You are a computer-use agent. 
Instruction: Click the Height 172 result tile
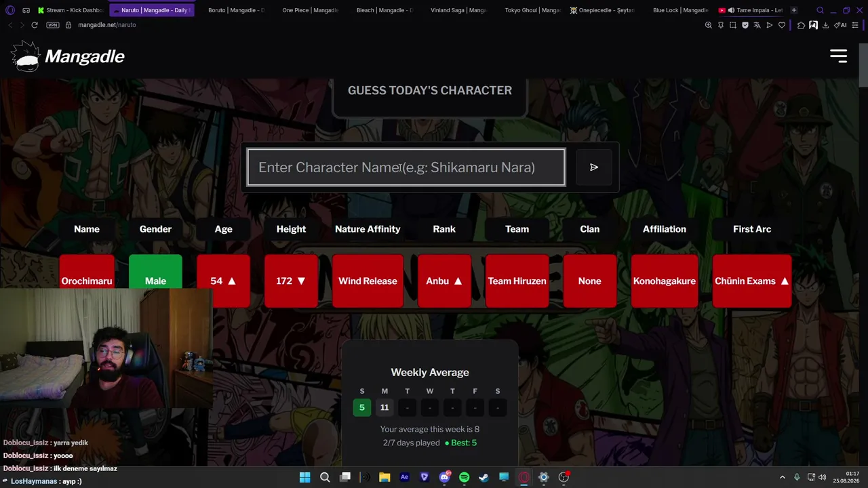click(291, 281)
